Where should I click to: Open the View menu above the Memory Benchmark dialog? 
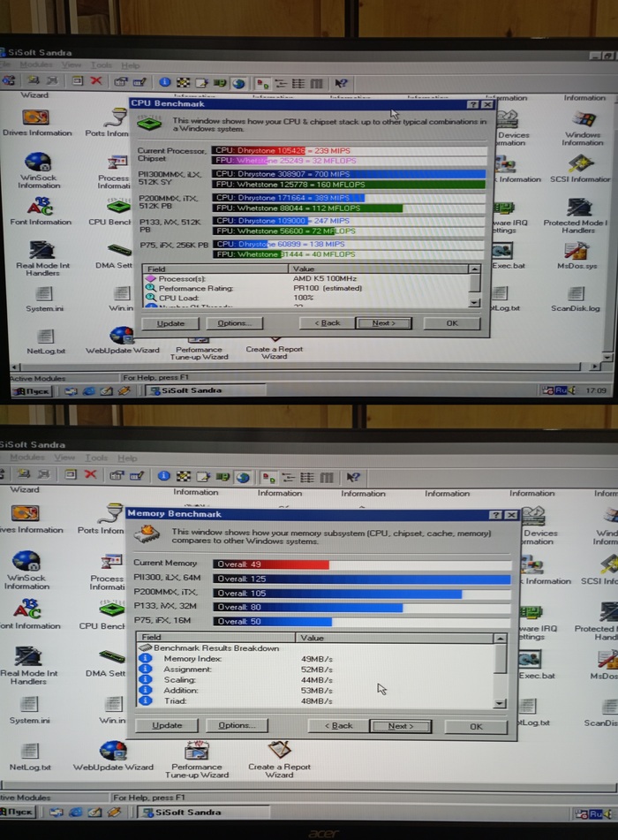click(64, 458)
